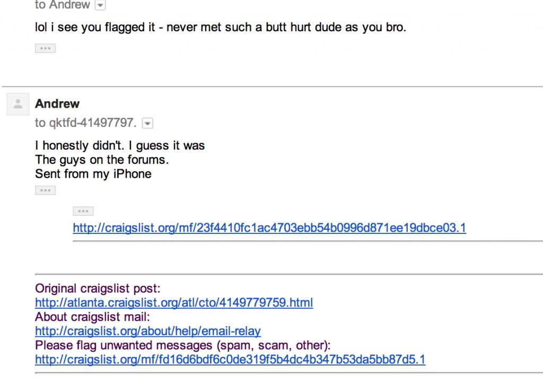Open details dropdown next to 'to Andrew'

(99, 5)
